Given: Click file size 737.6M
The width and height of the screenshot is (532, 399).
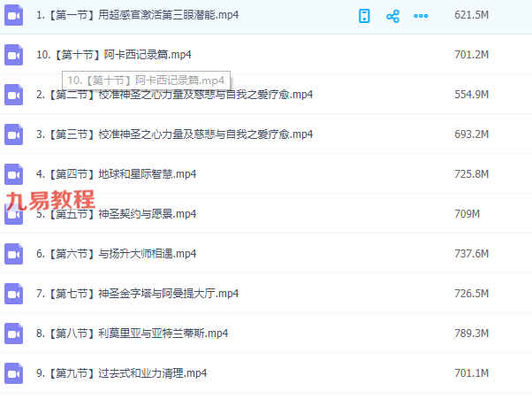Looking at the screenshot, I should [471, 254].
